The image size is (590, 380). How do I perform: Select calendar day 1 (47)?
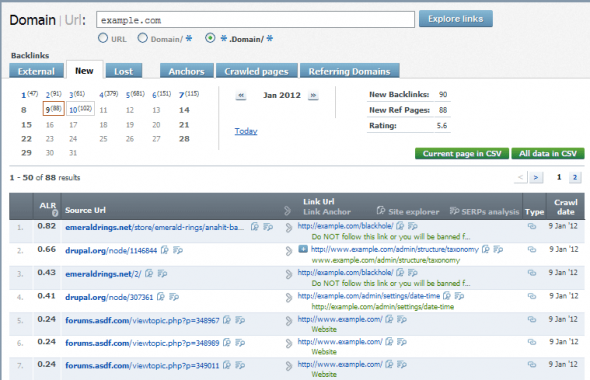tap(29, 94)
